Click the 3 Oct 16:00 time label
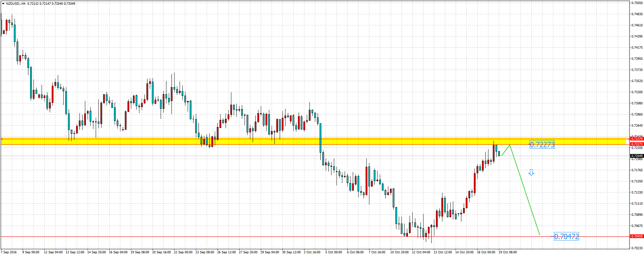Screen dimensions: 644x256 click(312, 252)
